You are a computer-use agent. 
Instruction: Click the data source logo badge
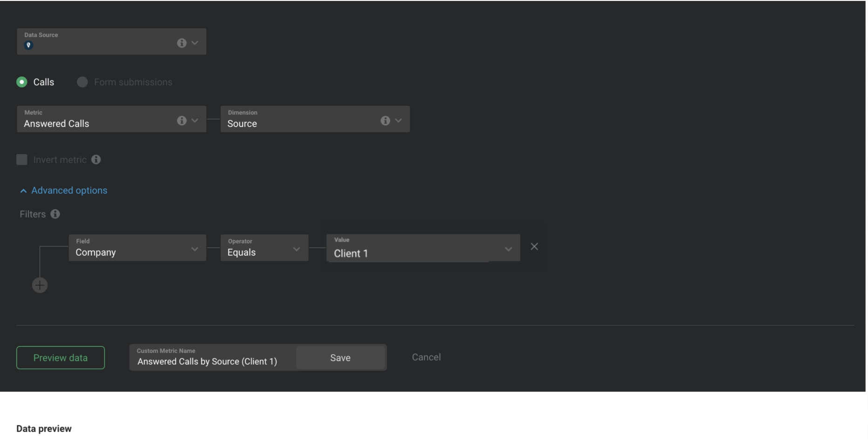pos(28,45)
